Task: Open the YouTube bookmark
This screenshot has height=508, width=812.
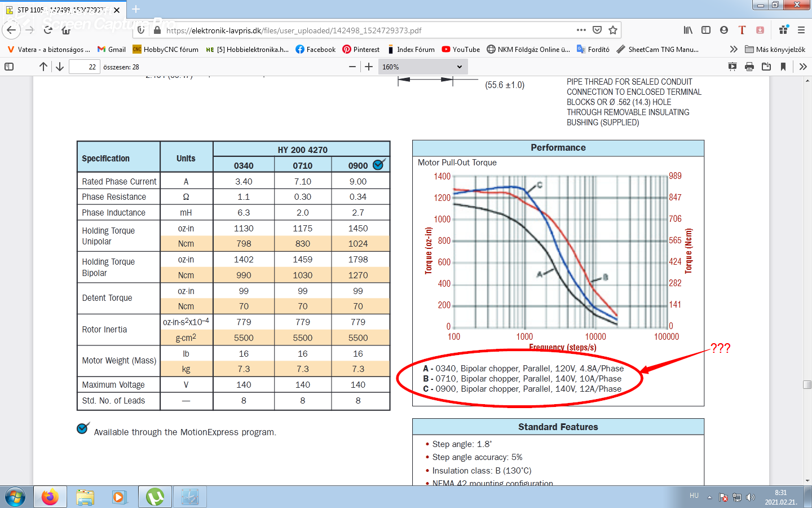Action: coord(461,50)
